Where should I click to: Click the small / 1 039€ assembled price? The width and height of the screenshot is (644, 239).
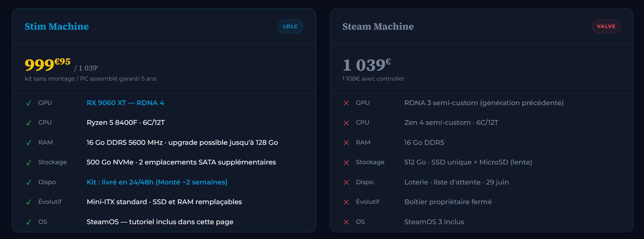pyautogui.click(x=86, y=68)
